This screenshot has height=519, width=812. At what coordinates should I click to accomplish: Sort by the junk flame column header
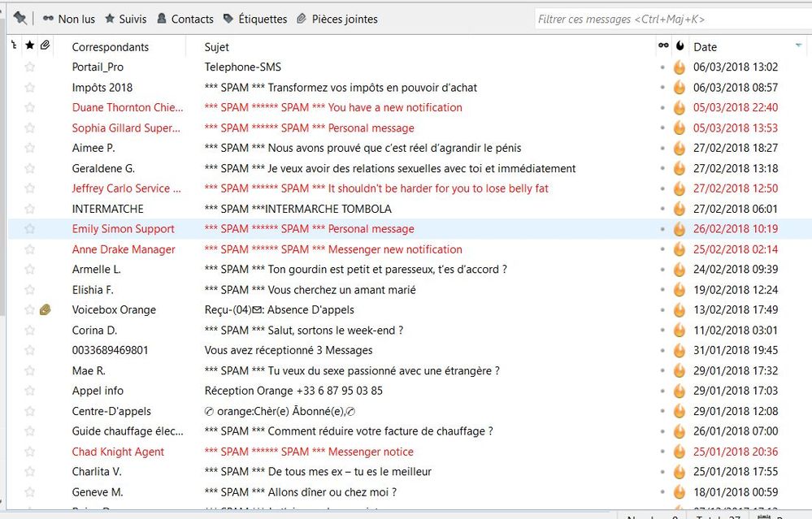pos(680,46)
